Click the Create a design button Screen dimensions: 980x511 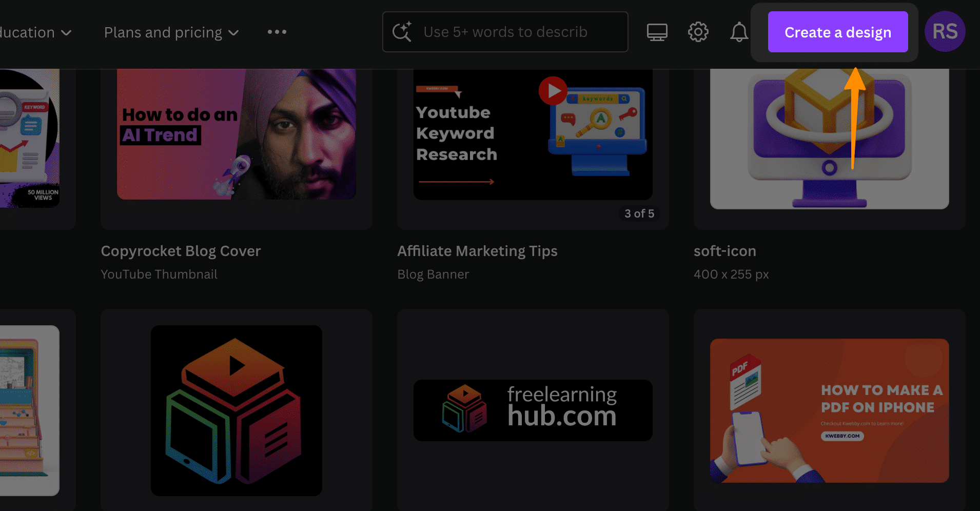[838, 32]
